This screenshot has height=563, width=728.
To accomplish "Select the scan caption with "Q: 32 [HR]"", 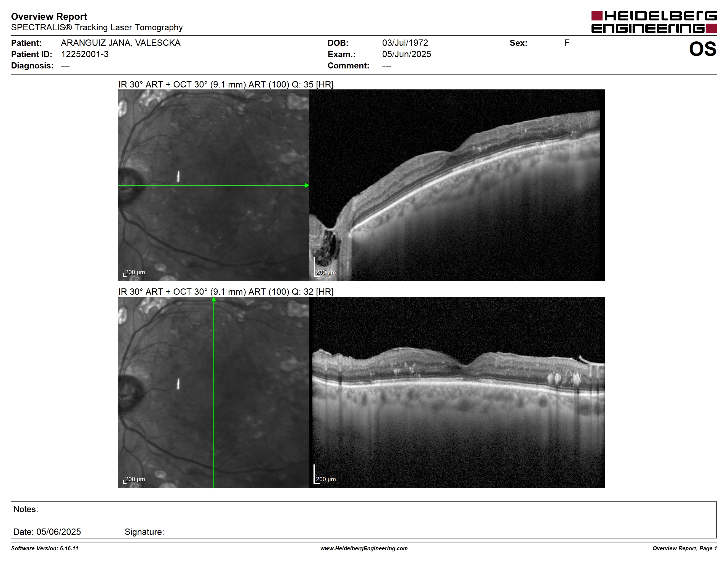I will pos(226,292).
